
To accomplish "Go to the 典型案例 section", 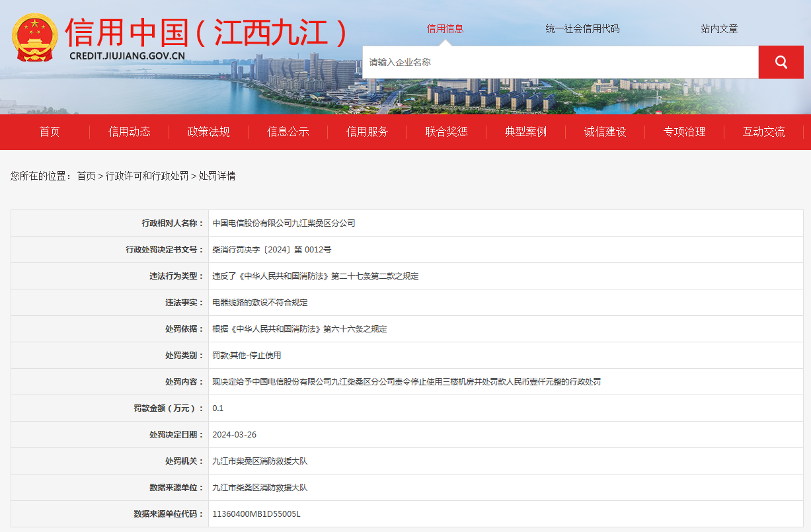I will click(526, 132).
